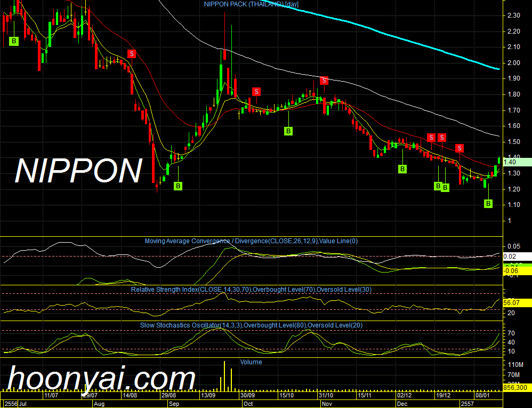The height and width of the screenshot is (408, 532).
Task: Click the 2.30 price axis label
Action: 514,15
